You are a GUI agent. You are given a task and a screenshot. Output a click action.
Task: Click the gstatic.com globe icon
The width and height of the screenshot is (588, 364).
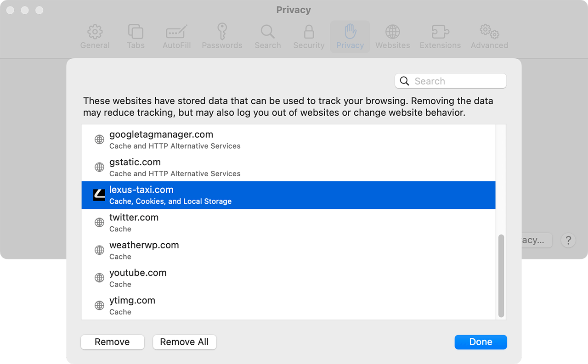pyautogui.click(x=99, y=167)
